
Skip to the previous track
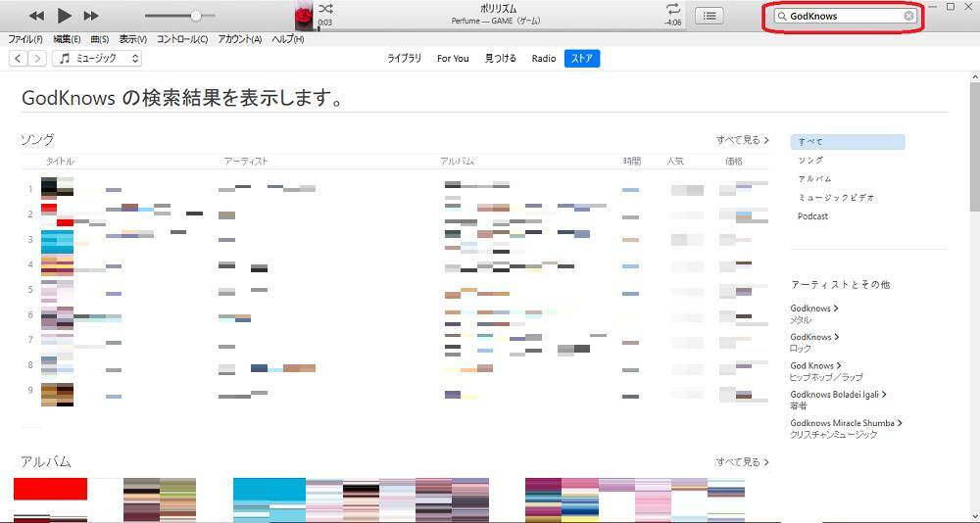[x=36, y=16]
